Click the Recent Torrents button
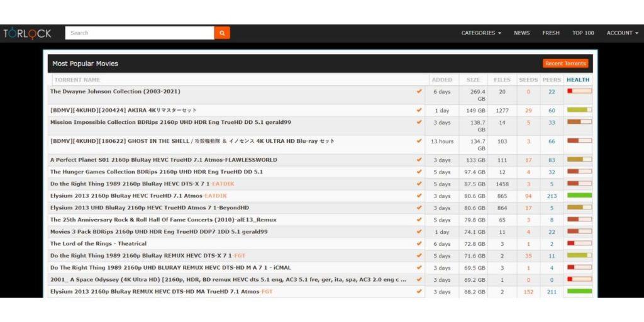The width and height of the screenshot is (644, 322). [565, 64]
